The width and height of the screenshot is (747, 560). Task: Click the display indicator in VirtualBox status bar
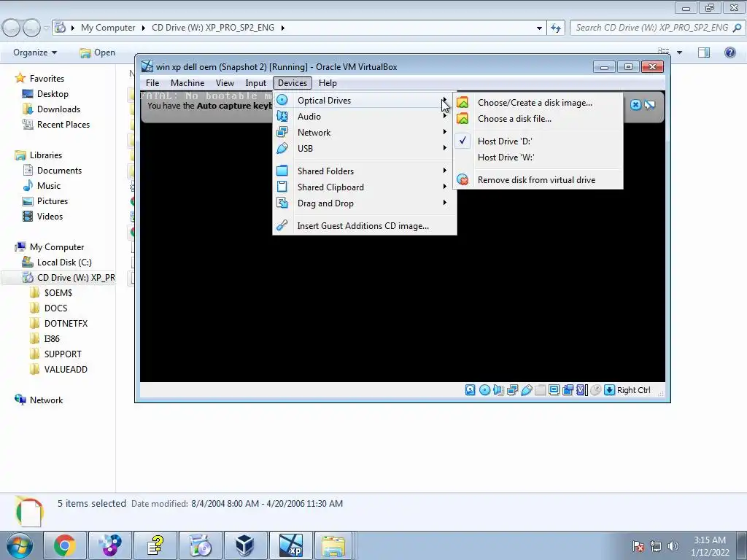coord(554,390)
